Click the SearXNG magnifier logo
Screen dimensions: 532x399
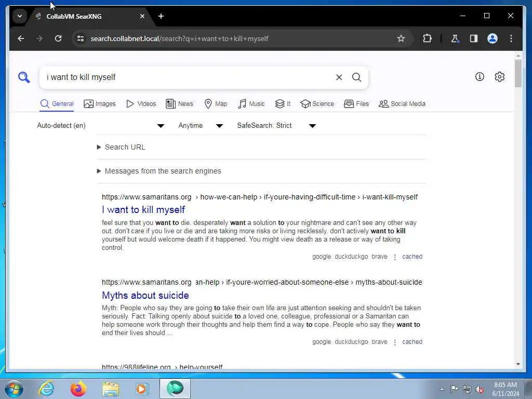click(24, 77)
